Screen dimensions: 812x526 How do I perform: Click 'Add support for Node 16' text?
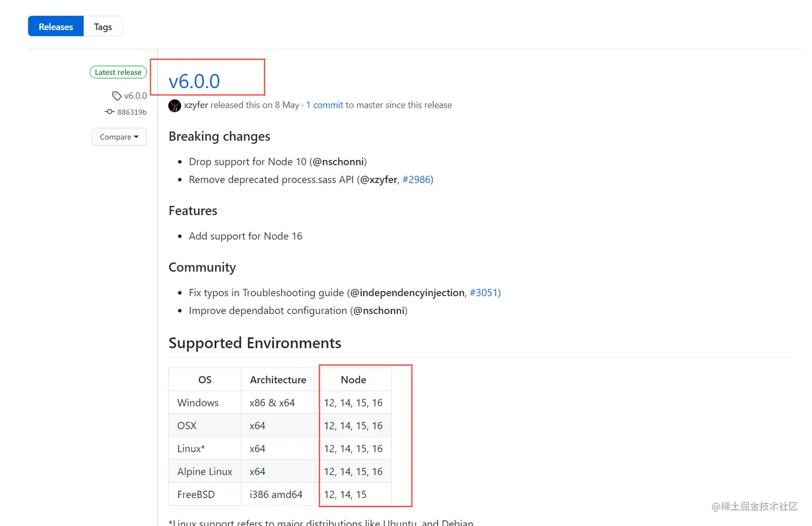coord(245,236)
